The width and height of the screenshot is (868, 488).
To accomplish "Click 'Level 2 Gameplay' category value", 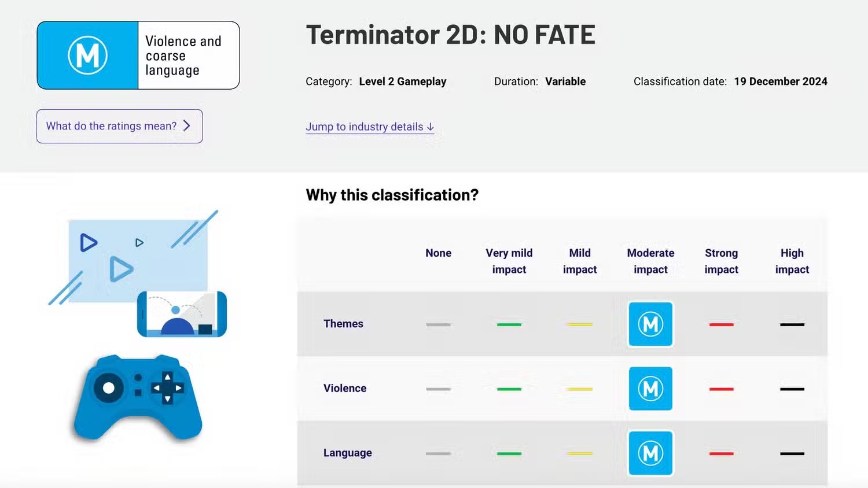I will click(403, 82).
